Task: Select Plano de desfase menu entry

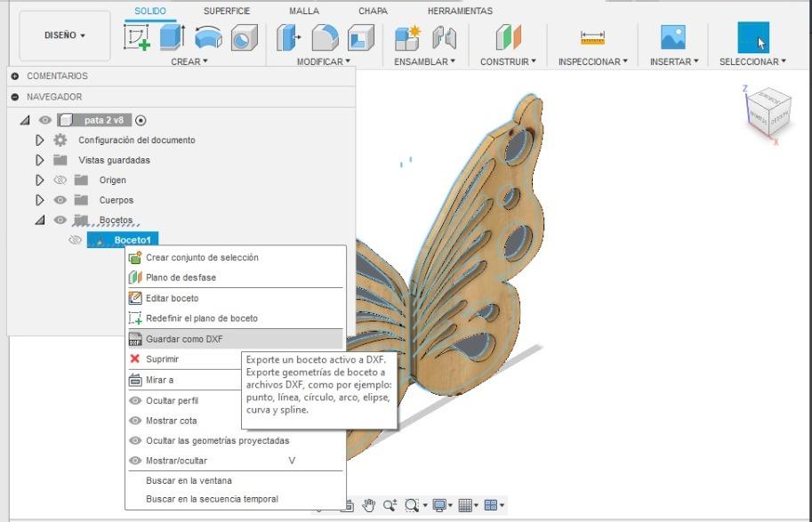Action: click(x=235, y=277)
